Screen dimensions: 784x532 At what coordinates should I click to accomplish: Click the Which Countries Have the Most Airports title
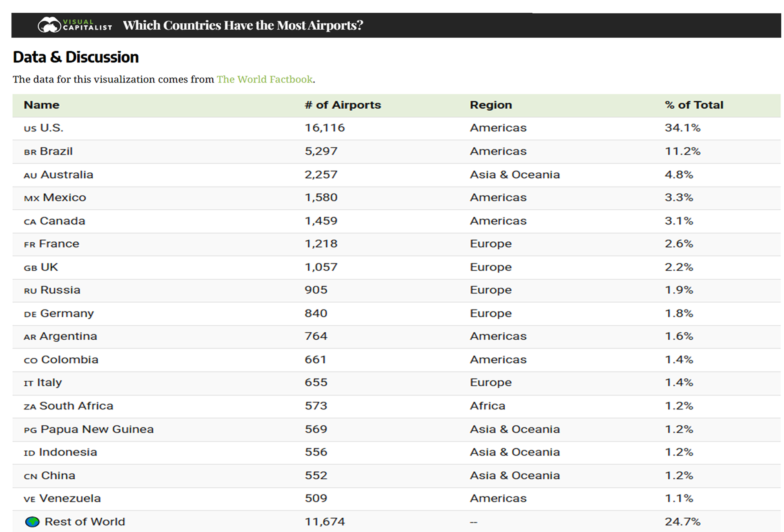243,25
